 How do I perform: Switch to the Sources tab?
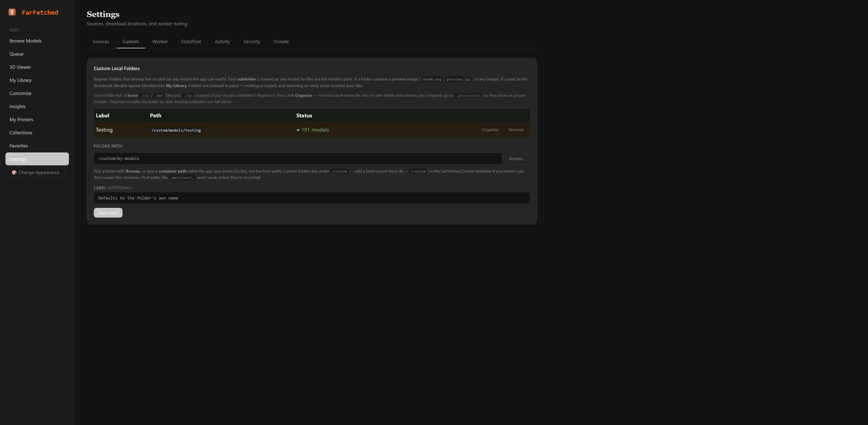point(101,41)
